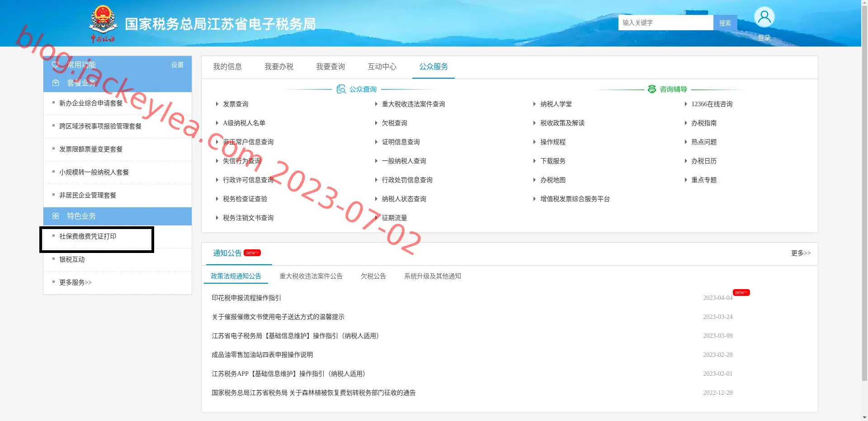868x421 pixels.
Task: Click the 更多>> link in notices
Action: coord(801,253)
